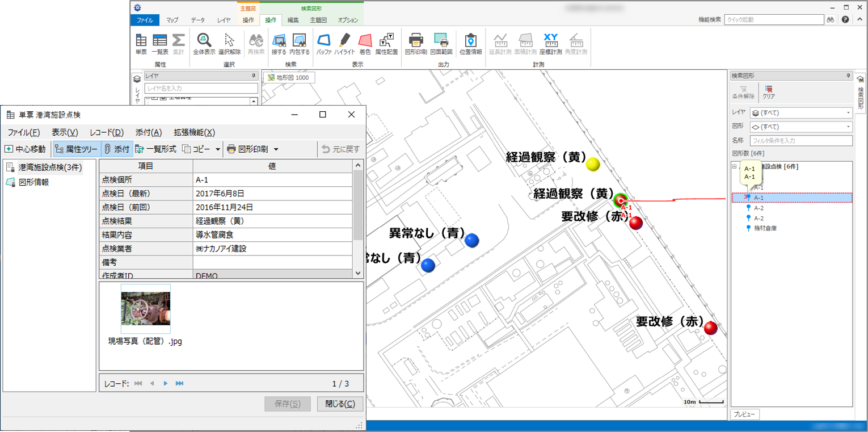Click the 図面範囲 drawing range print icon
Screen dimensions: 868x432
[441, 40]
